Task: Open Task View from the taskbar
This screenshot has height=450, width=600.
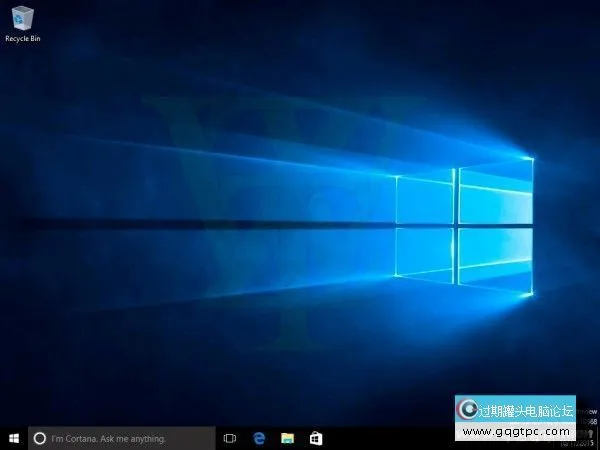Action: point(229,438)
